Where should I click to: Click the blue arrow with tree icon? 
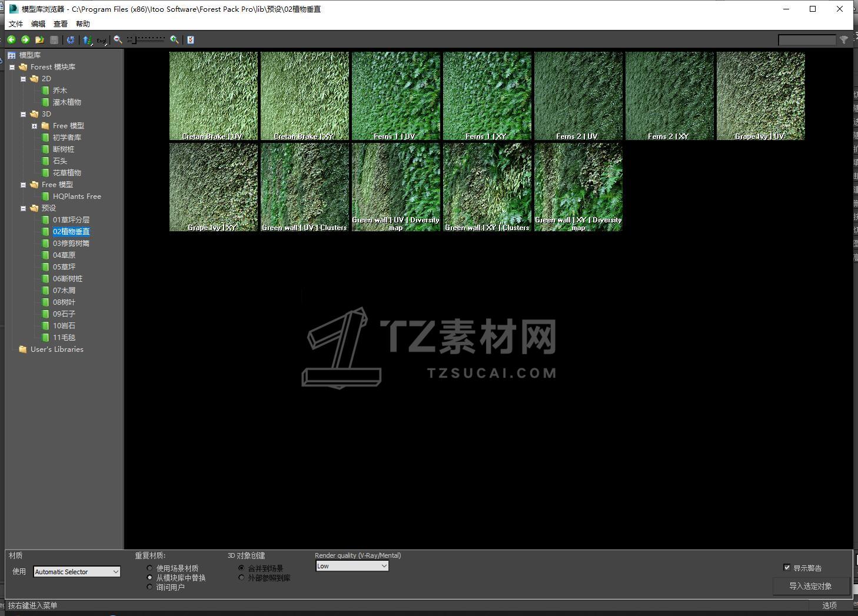(x=87, y=39)
